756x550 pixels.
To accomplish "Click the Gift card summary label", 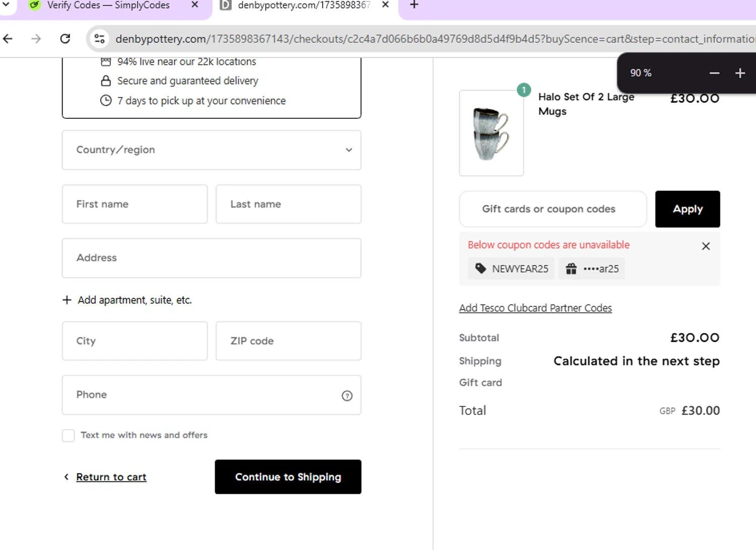I will tap(480, 383).
